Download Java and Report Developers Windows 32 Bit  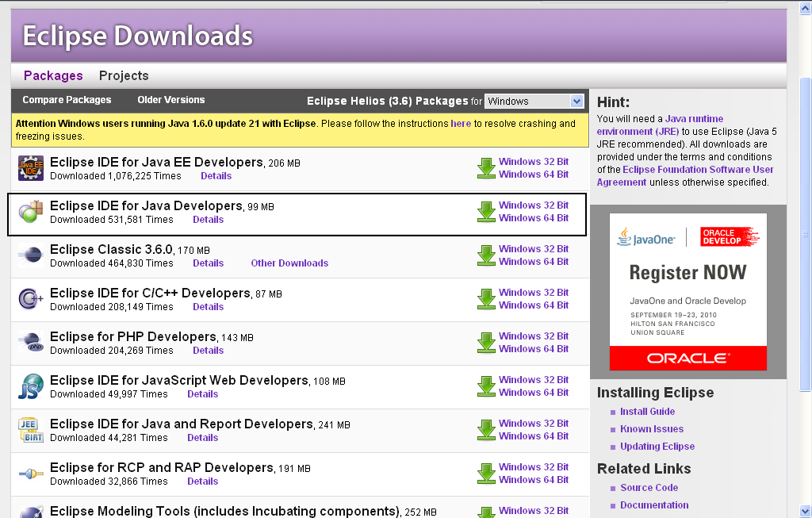click(534, 424)
